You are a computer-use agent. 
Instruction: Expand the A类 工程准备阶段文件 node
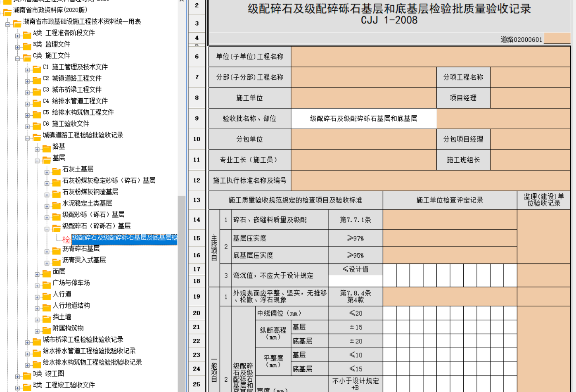click(x=17, y=36)
